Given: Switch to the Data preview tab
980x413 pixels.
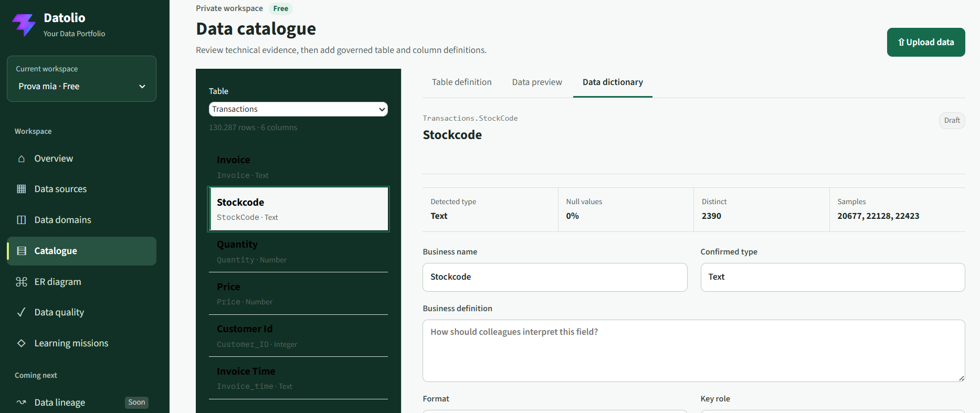Looking at the screenshot, I should coord(537,82).
